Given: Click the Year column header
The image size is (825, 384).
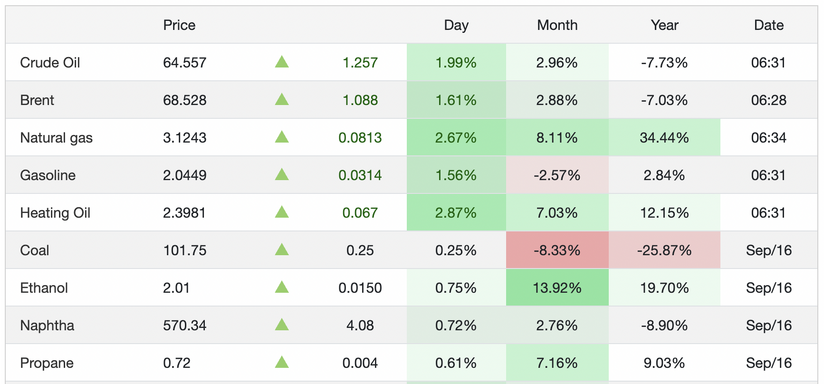Looking at the screenshot, I should [665, 25].
